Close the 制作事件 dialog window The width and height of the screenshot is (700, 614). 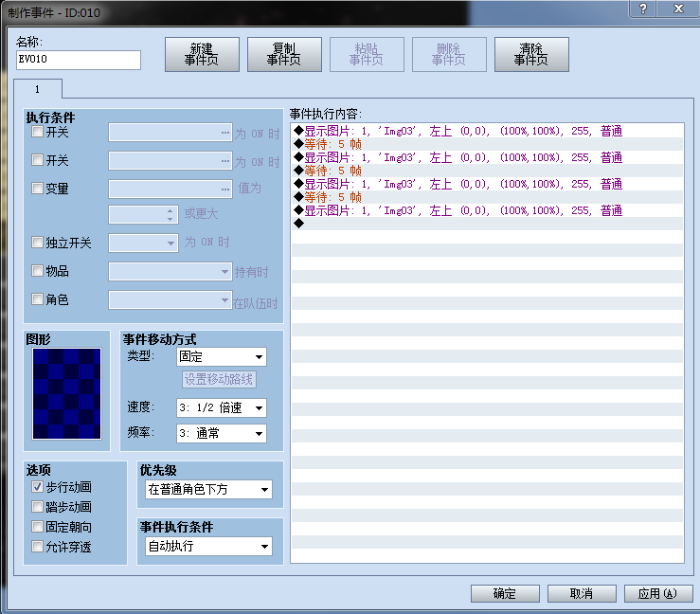tap(678, 9)
